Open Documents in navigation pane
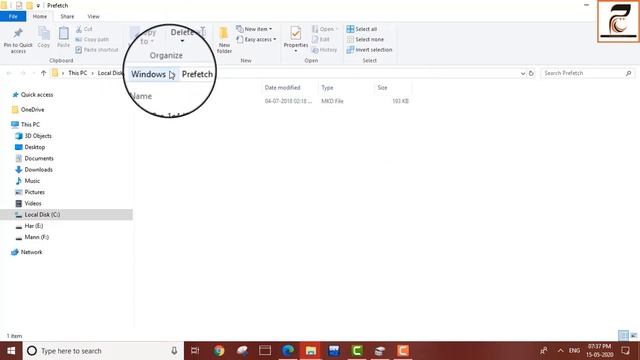640x360 pixels. (x=39, y=158)
